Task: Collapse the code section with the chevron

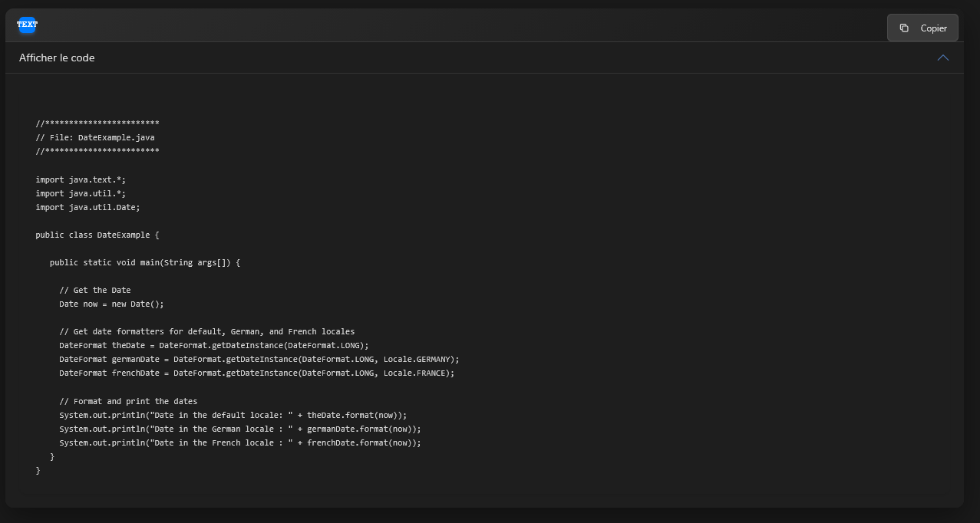Action: point(942,58)
